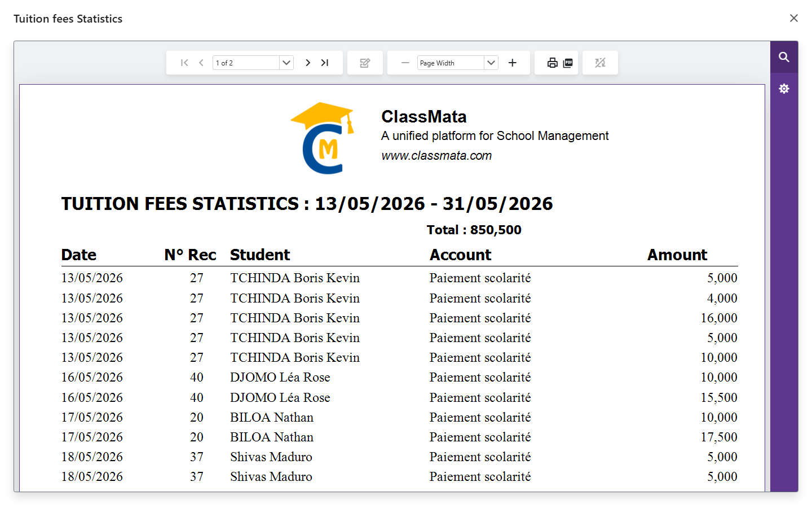Viewport: 812px width, 508px height.
Task: Click the 'Account' column header
Action: click(x=461, y=255)
